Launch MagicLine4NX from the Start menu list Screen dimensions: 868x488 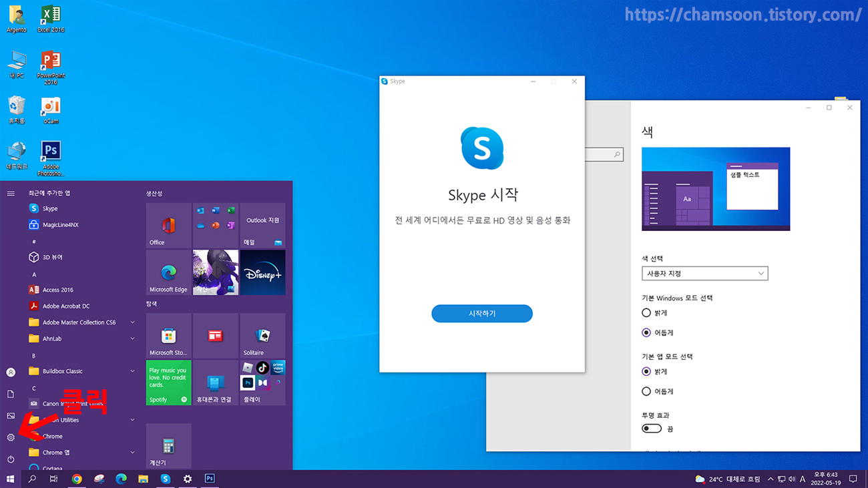80,225
